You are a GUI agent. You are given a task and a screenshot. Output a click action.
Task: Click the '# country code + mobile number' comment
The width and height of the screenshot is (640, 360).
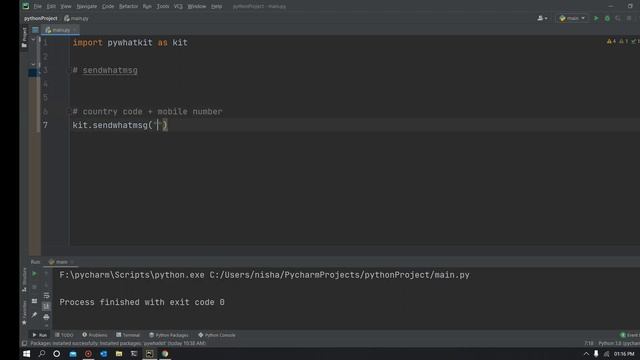pos(147,111)
